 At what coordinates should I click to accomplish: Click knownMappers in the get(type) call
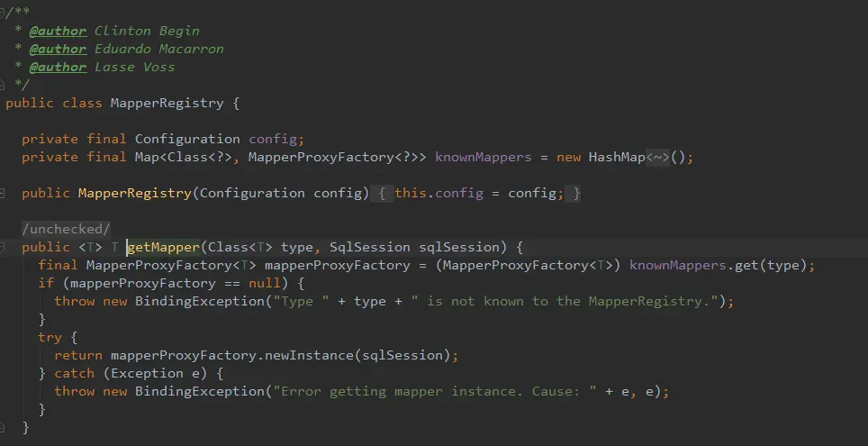pos(678,266)
